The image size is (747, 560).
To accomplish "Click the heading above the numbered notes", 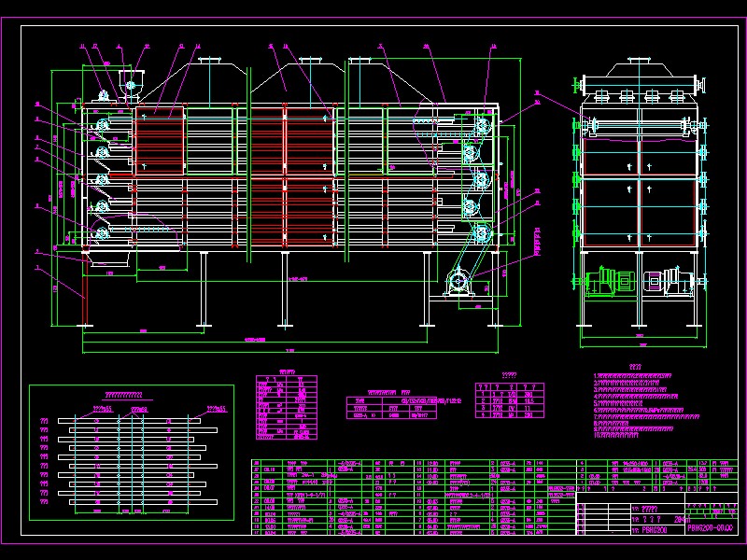I will pos(636,367).
